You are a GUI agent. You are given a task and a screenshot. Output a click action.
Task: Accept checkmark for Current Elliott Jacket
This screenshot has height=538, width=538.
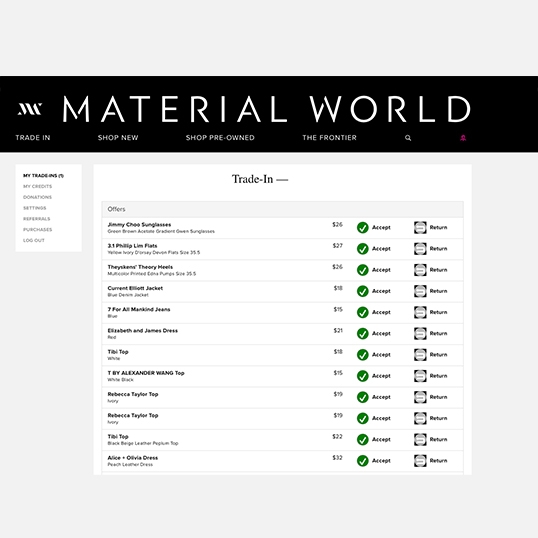tap(363, 291)
